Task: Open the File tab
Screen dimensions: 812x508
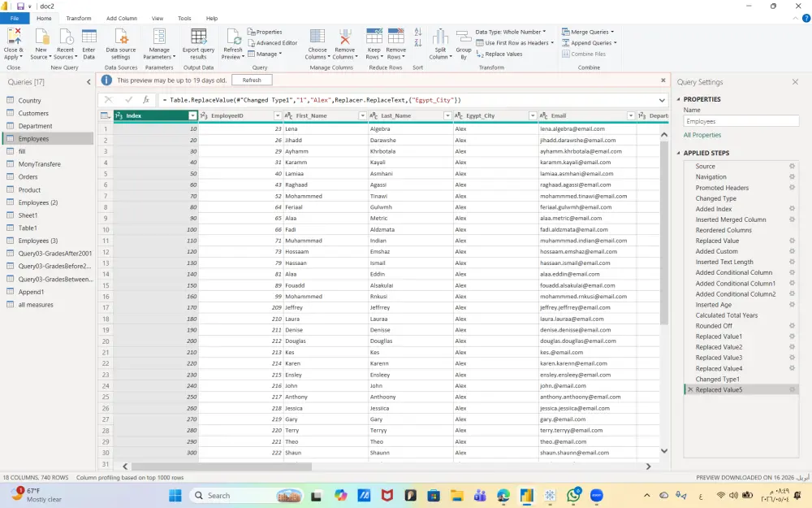Action: coord(15,18)
